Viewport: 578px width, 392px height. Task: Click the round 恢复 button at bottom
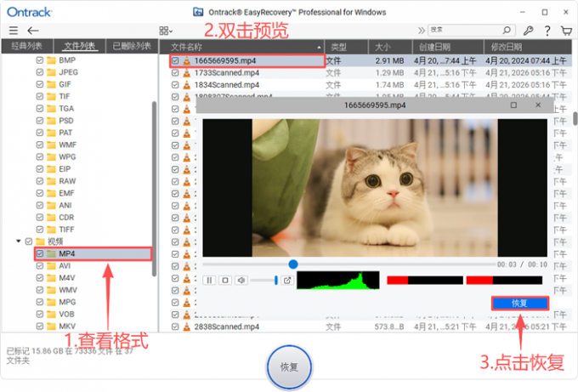289,367
